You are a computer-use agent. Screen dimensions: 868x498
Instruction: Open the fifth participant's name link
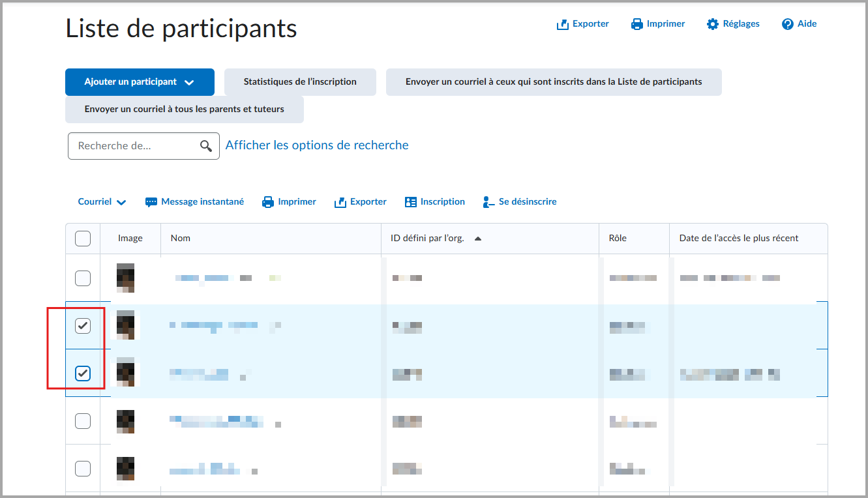point(213,469)
